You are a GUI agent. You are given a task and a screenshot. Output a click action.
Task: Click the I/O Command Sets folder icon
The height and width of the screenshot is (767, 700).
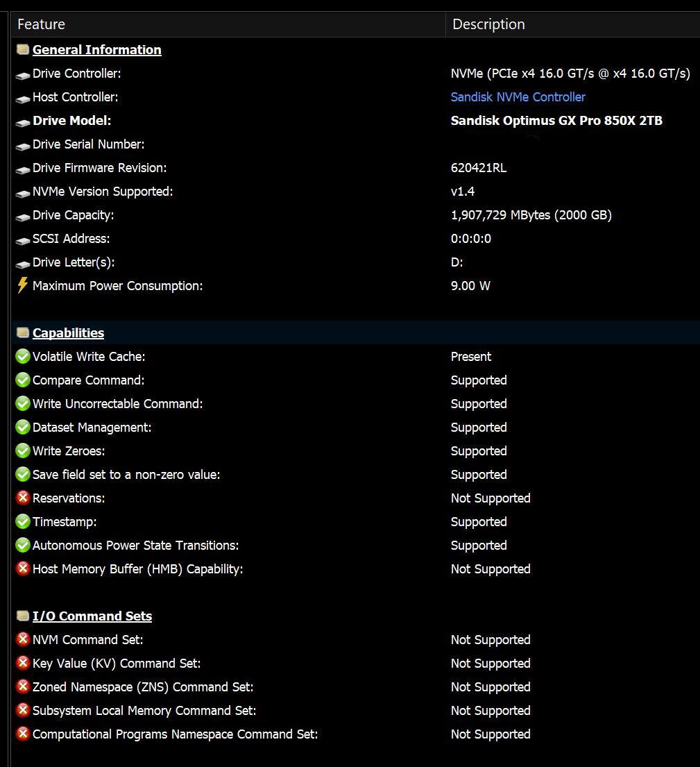coord(22,616)
